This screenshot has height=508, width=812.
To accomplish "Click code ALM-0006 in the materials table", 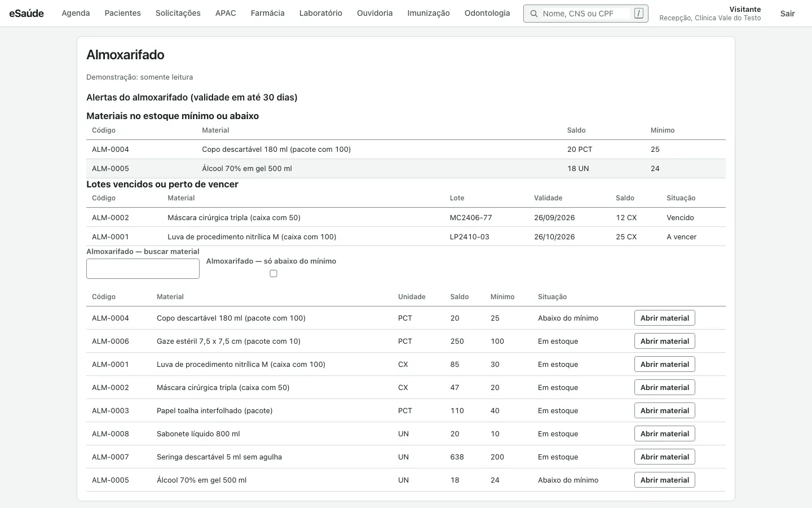I will click(x=111, y=341).
